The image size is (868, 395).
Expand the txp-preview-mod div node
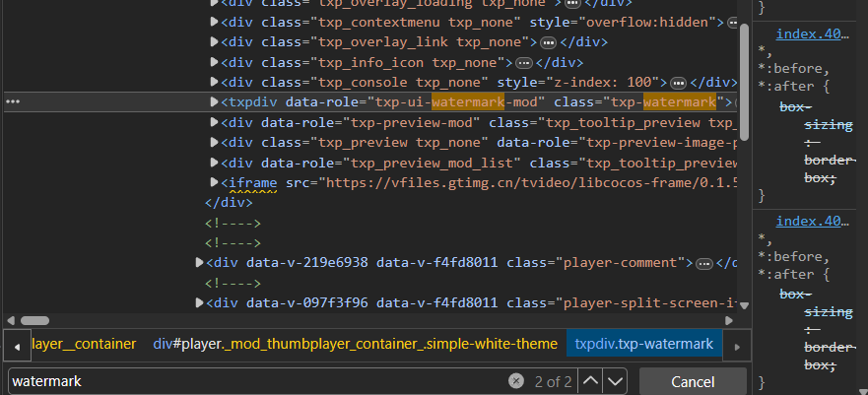point(214,122)
